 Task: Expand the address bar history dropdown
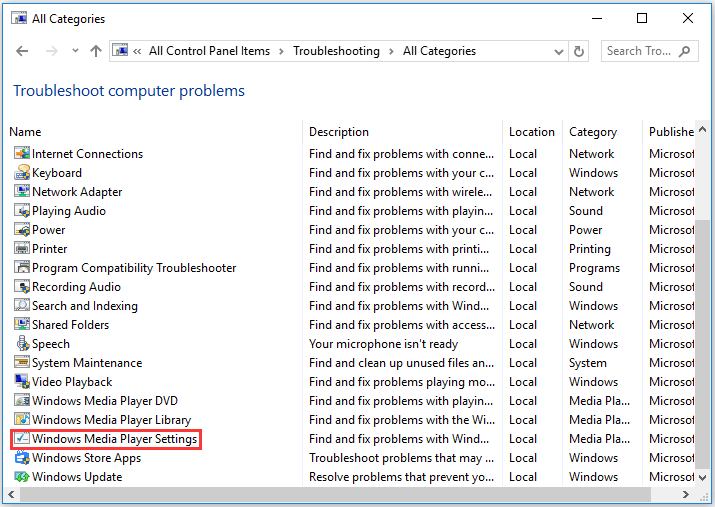click(x=559, y=52)
